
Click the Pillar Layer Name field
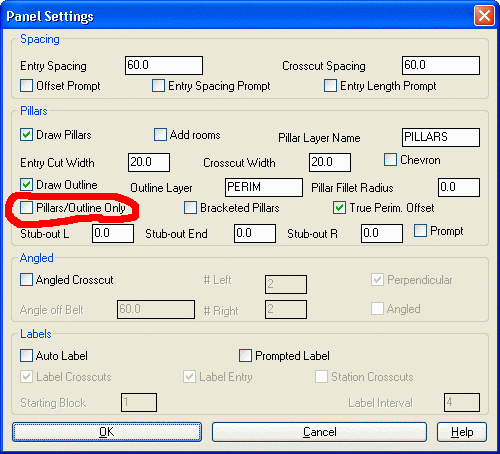click(x=441, y=137)
